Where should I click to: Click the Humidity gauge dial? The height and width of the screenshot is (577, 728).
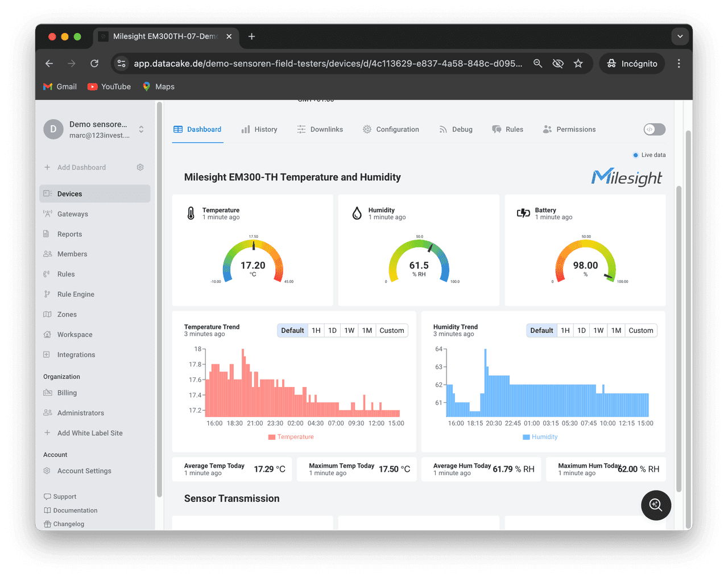tap(419, 261)
